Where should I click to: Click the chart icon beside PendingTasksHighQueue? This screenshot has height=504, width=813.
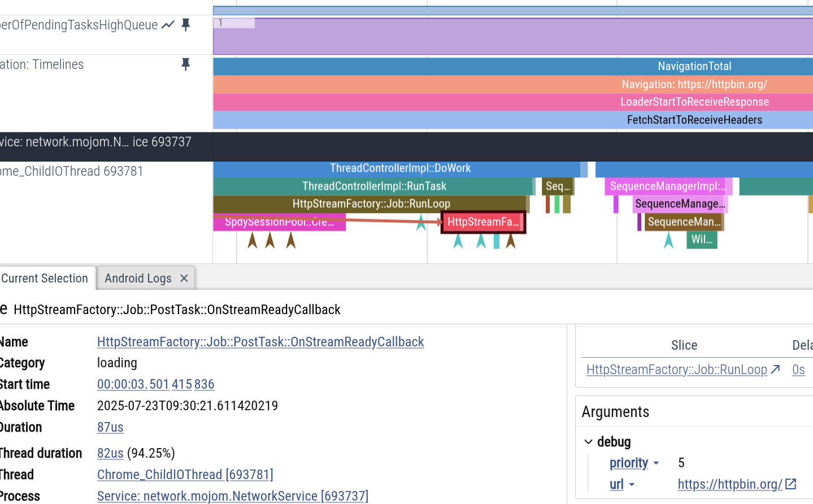click(x=168, y=25)
